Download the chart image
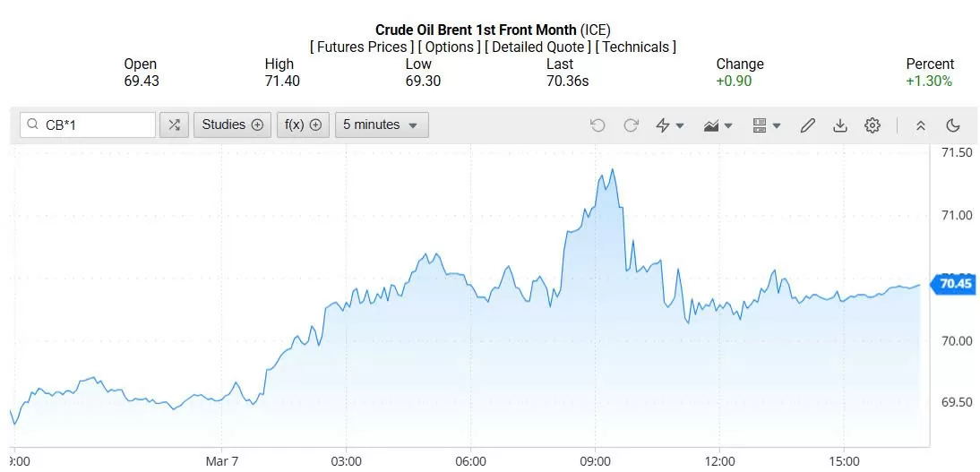Screen dimensions: 980x472 point(840,125)
